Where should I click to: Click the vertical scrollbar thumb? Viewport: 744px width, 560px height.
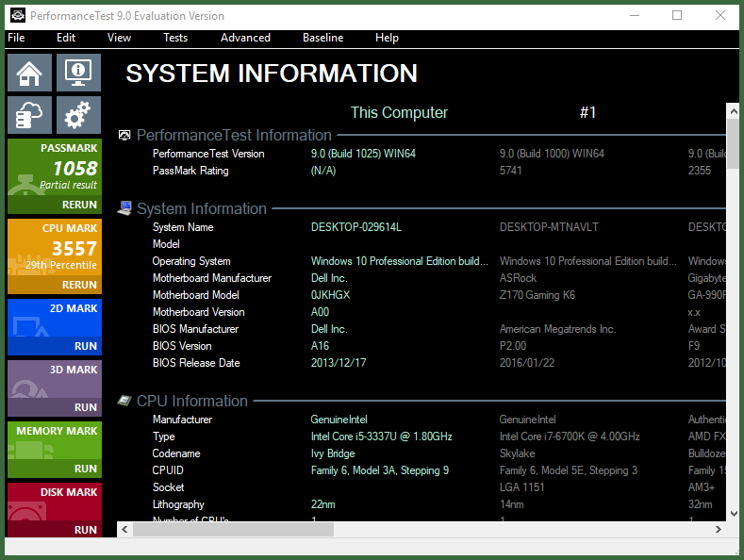(734, 144)
